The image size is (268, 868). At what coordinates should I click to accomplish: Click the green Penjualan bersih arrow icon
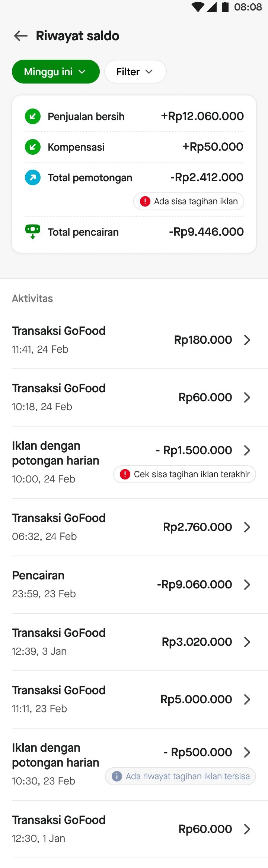pos(33,116)
